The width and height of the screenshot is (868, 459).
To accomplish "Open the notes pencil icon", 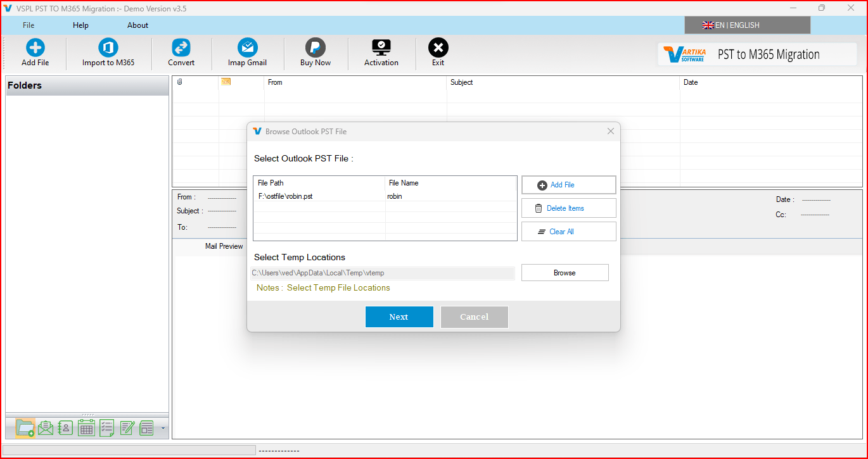I will coord(127,428).
